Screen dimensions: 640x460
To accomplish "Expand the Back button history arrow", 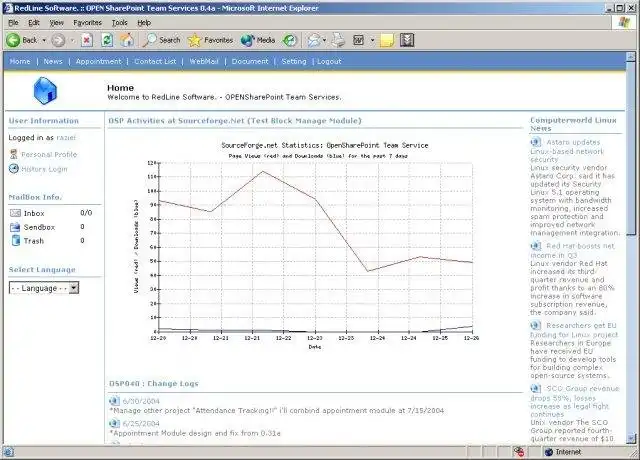I will click(44, 40).
